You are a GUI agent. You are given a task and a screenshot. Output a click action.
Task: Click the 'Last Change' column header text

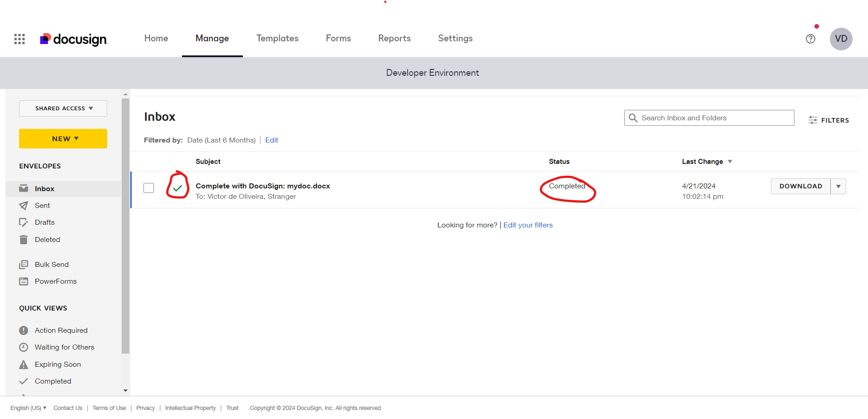point(702,162)
